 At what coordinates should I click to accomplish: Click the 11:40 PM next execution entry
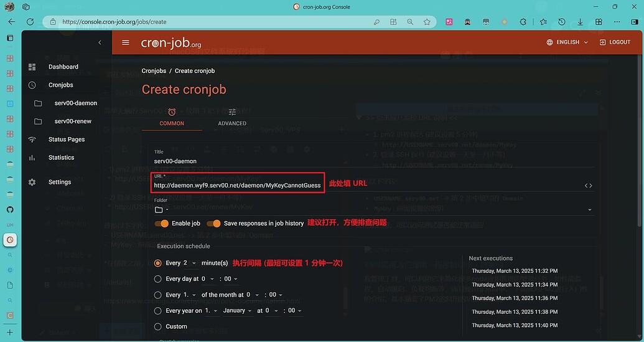515,325
